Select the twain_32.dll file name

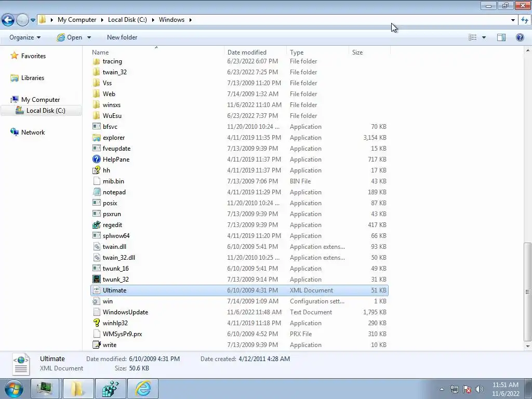point(119,258)
